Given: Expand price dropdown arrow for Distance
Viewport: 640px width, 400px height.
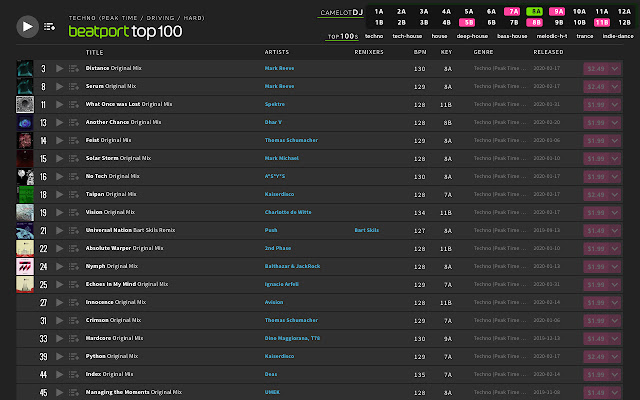Looking at the screenshot, I should pos(615,69).
